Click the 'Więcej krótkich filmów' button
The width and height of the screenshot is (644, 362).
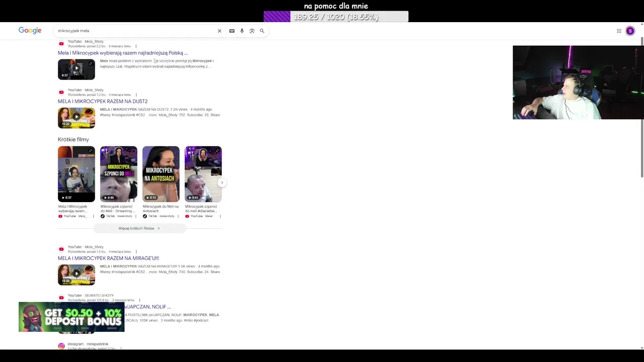pyautogui.click(x=139, y=228)
